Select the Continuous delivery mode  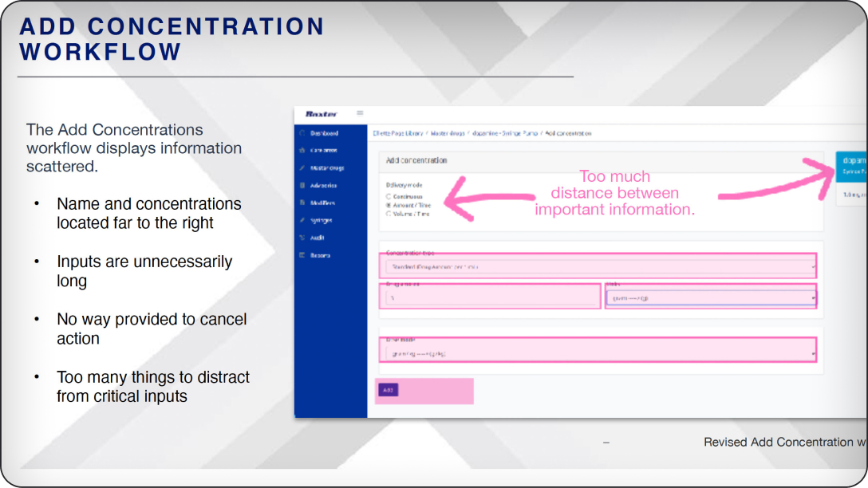coord(389,196)
